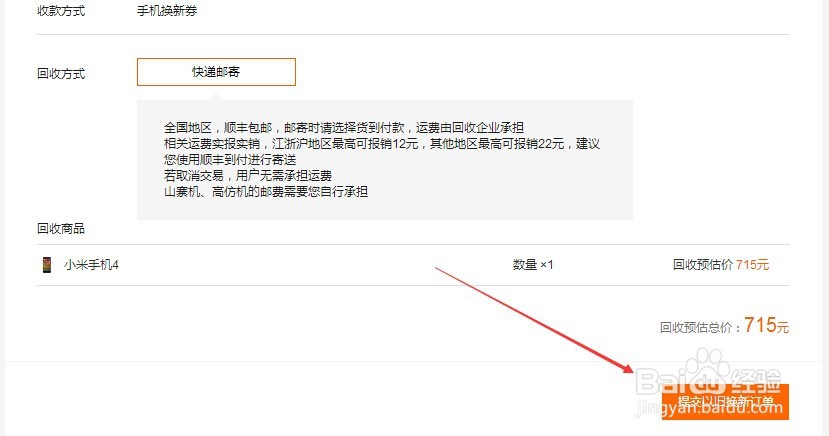
Task: Click the 回收预估总价 715元 total amount
Action: pyautogui.click(x=724, y=326)
